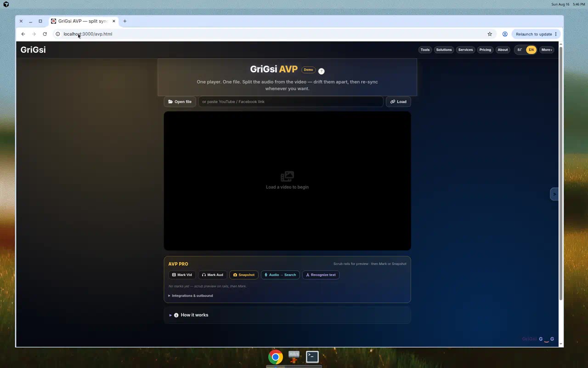Expand the More menu in navigation
588x368 pixels.
(x=547, y=50)
